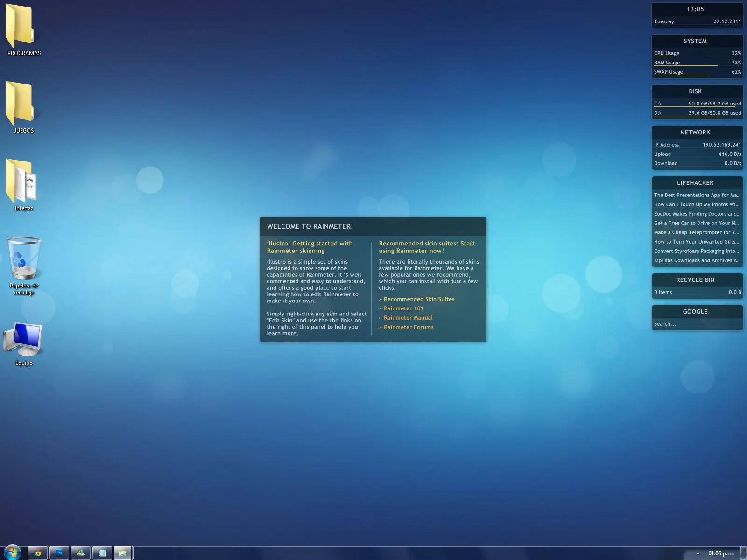Open 'ZipTabs Downloads and Archives' headline
Image resolution: width=747 pixels, height=560 pixels.
pyautogui.click(x=697, y=260)
